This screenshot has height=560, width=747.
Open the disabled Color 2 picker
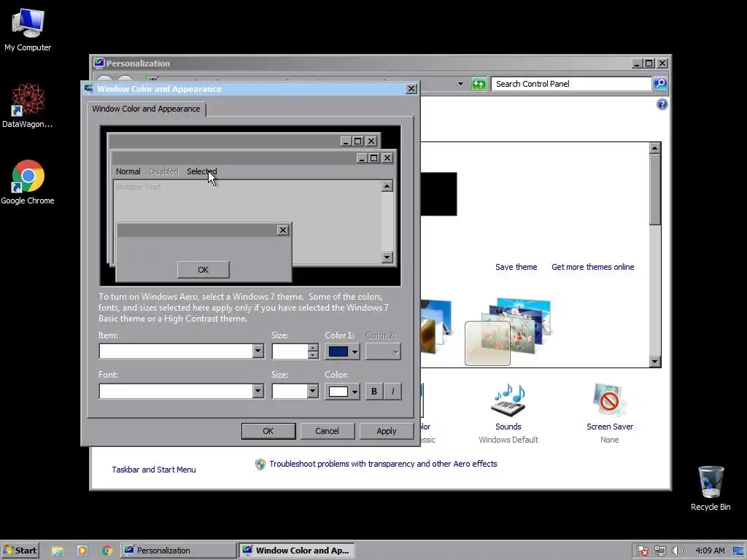383,351
